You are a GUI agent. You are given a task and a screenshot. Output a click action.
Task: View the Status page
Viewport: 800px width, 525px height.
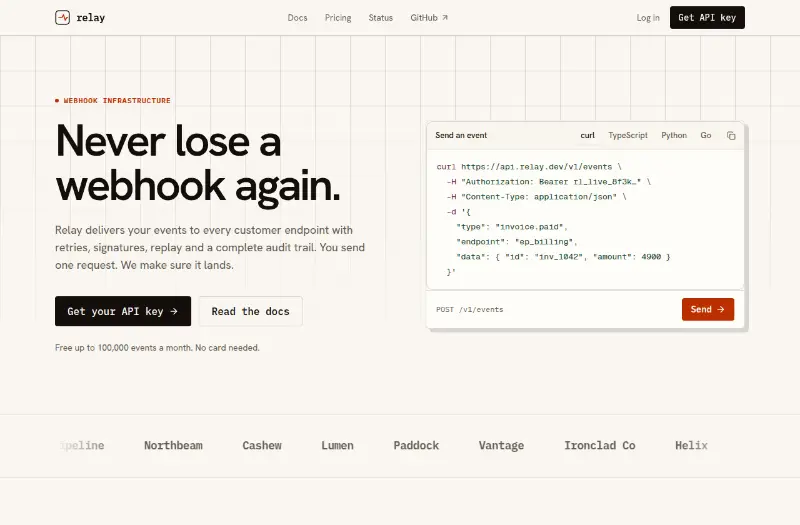point(381,17)
